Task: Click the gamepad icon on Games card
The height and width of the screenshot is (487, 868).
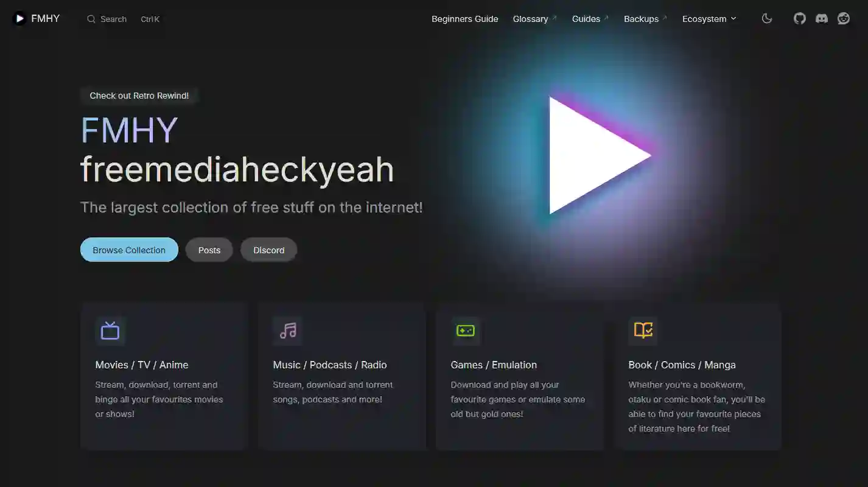Action: pos(466,331)
